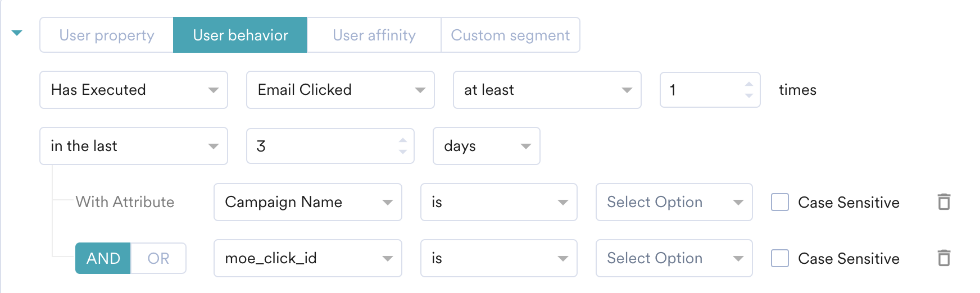Open the Email Clicked event dropdown
This screenshot has width=980, height=293.
pos(341,90)
